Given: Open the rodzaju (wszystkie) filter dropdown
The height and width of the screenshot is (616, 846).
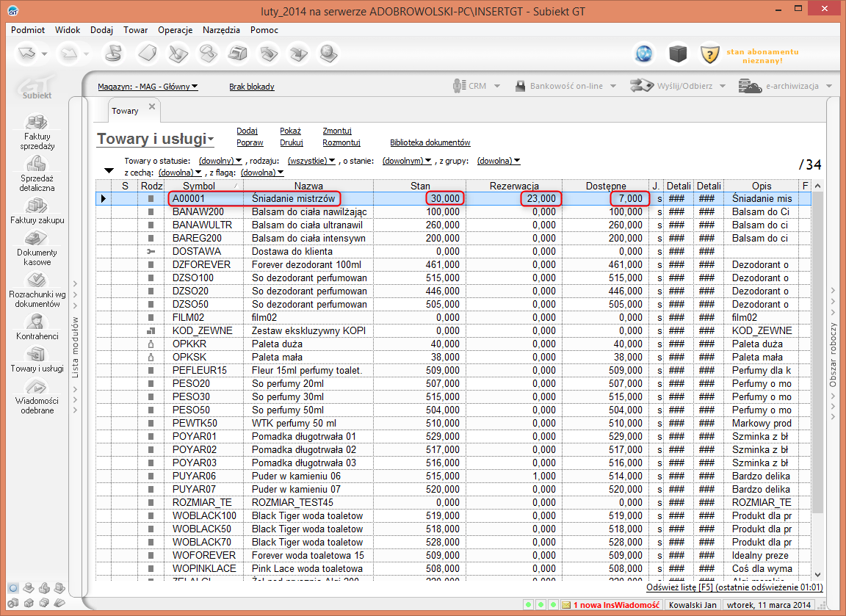Looking at the screenshot, I should [311, 161].
